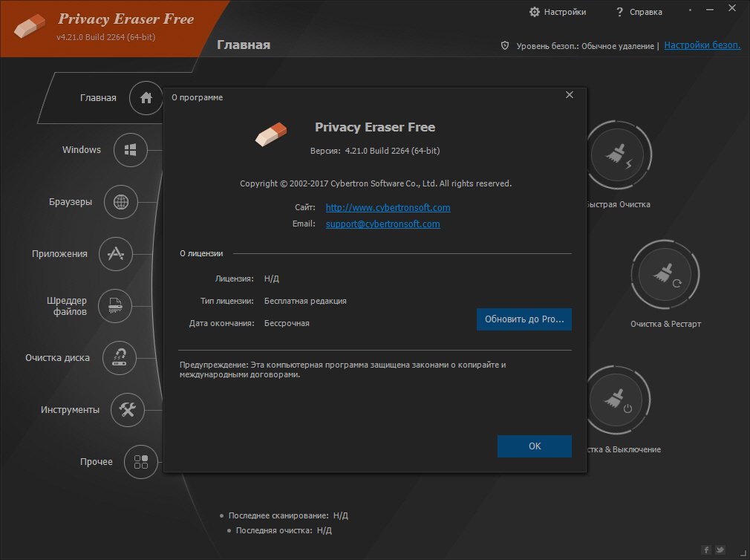
Task: Open Настройки безоп. security settings link
Action: point(702,45)
